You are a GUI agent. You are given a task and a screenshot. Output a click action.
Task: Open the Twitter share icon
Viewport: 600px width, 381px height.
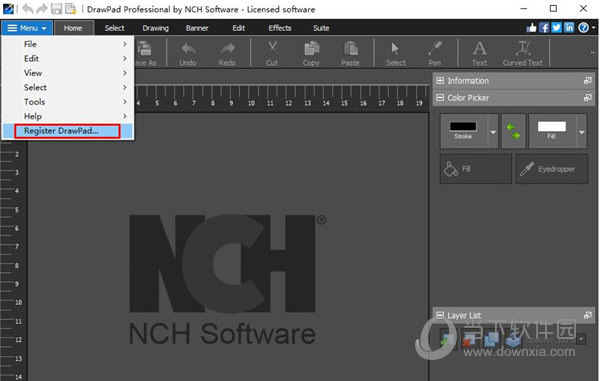coord(557,28)
